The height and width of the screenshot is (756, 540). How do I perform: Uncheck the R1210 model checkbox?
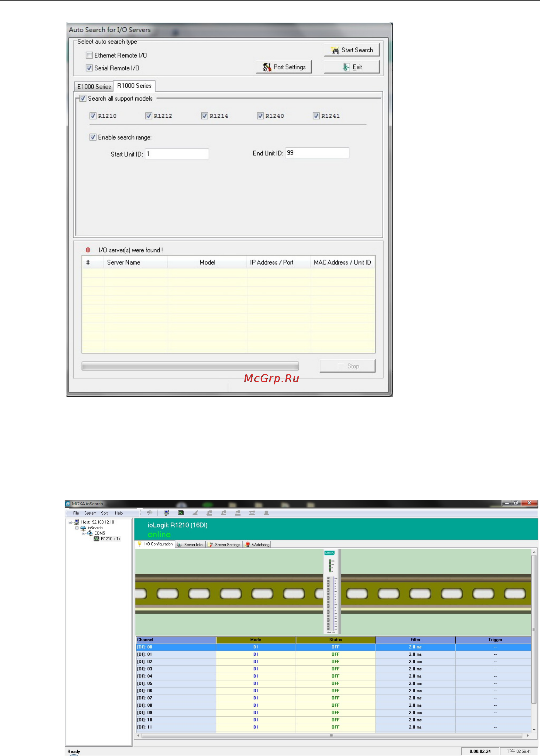click(x=93, y=116)
